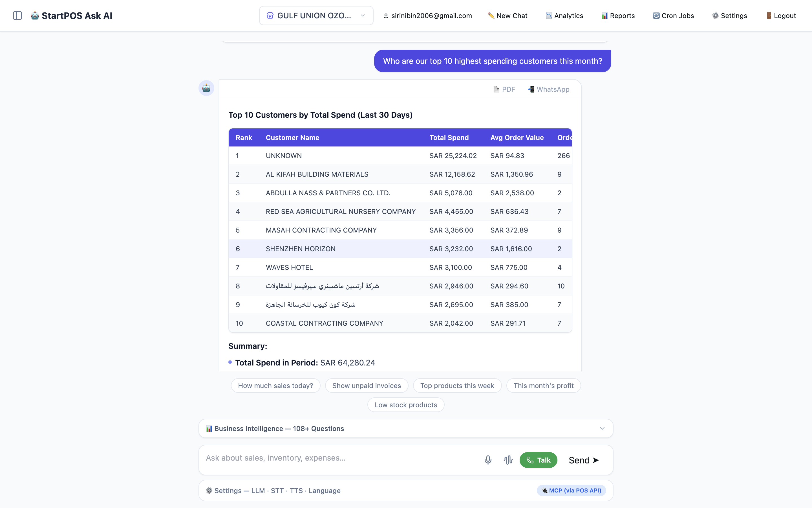Screen dimensions: 812x508
Task: Click the 'This month's profit' suggestion
Action: point(543,386)
